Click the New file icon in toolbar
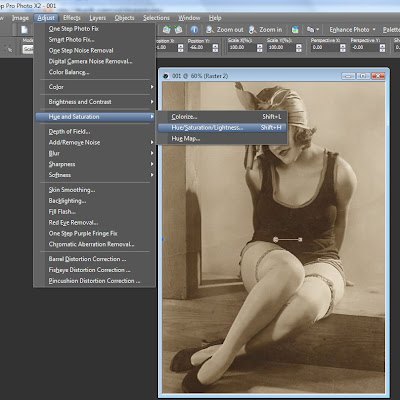Screen dimensions: 400x400 [x=24, y=30]
